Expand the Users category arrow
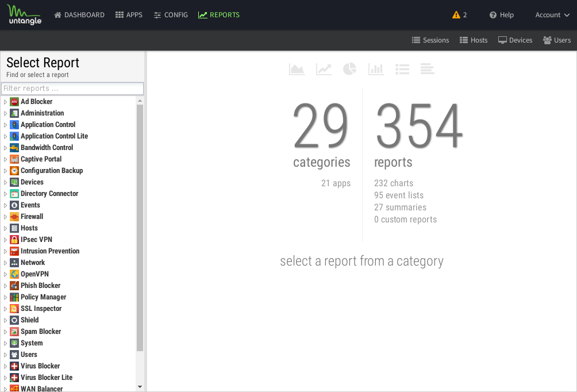This screenshot has width=577, height=392. tap(5, 355)
